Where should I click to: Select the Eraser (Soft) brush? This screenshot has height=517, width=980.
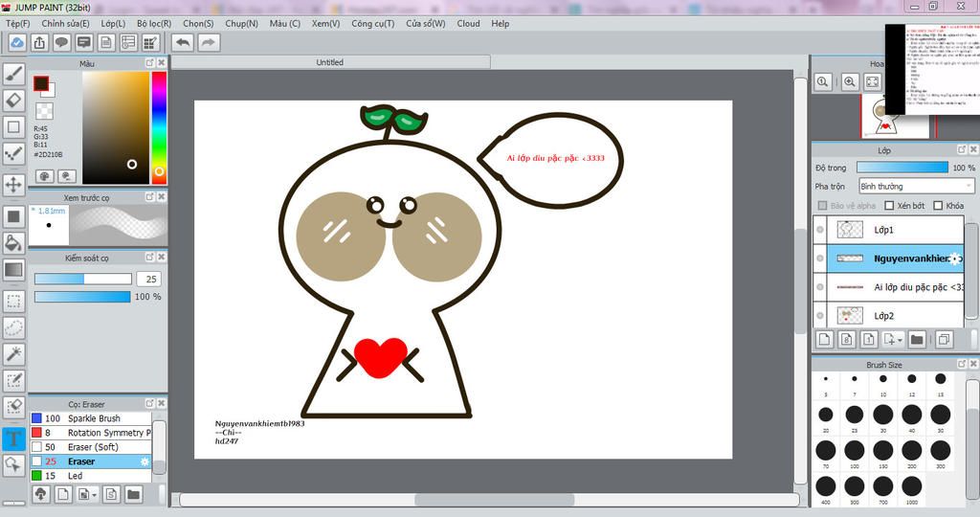click(x=91, y=447)
